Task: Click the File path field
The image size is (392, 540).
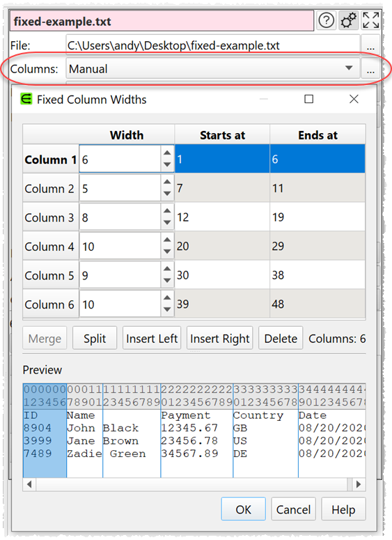Action: [x=212, y=45]
